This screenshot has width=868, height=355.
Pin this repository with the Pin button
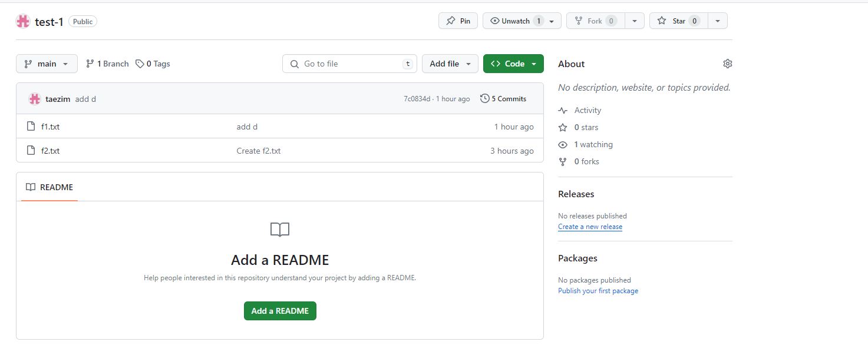tap(458, 21)
